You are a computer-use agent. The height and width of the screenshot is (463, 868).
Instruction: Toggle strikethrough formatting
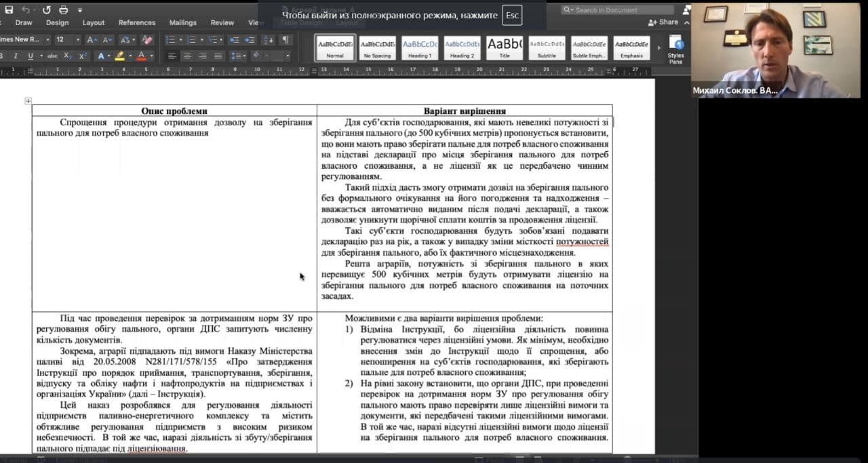pos(53,56)
